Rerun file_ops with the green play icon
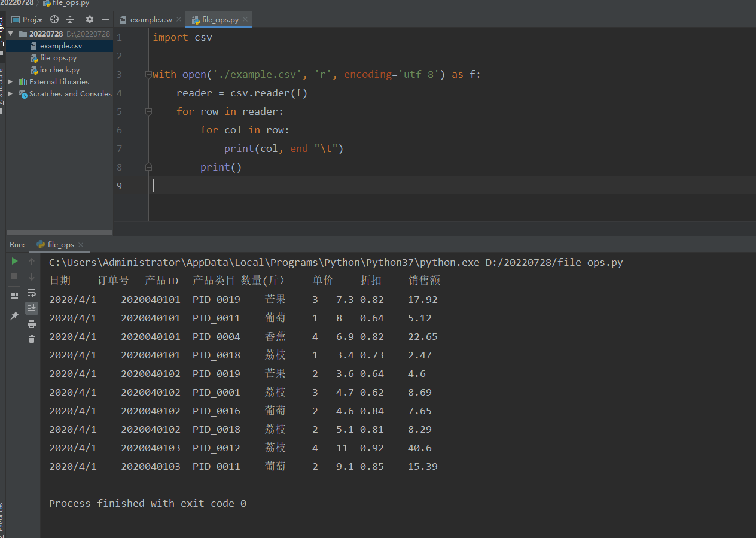Image resolution: width=756 pixels, height=538 pixels. (x=14, y=261)
